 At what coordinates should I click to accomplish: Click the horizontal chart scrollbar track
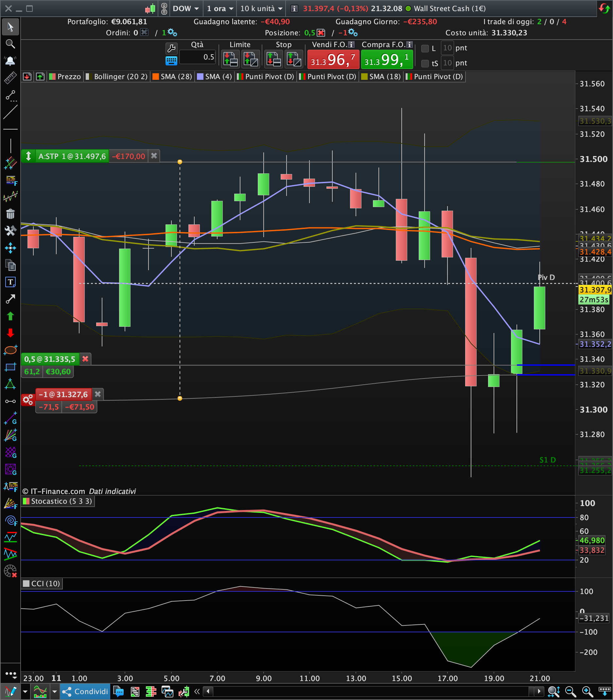pyautogui.click(x=371, y=692)
